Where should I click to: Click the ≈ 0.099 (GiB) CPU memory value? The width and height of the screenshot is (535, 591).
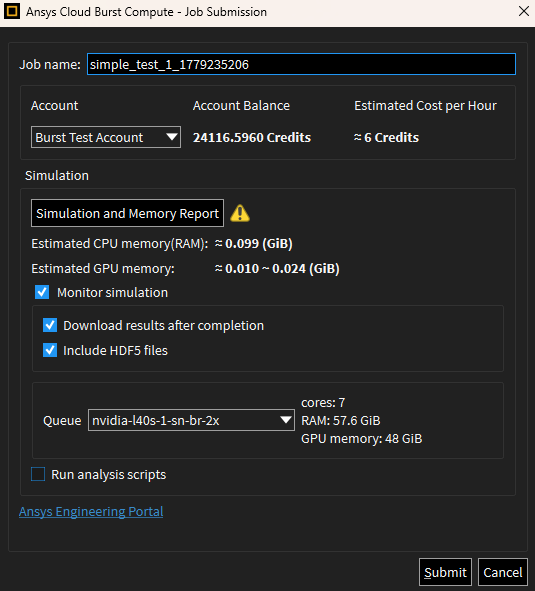coord(253,243)
